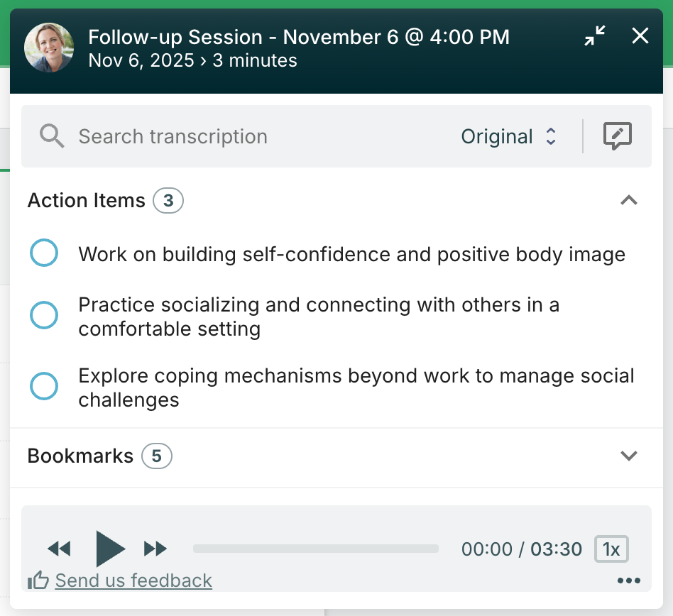Rewind the recording with the back arrows

click(x=59, y=549)
